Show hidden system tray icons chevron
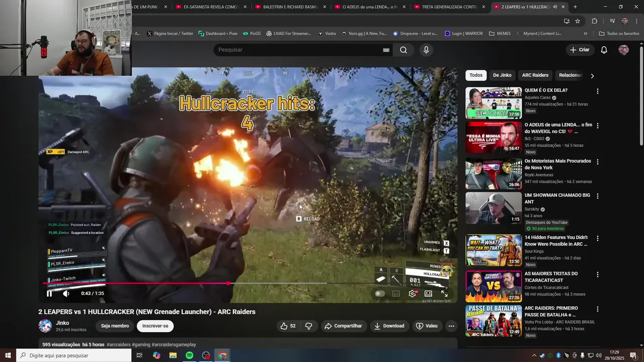644x362 pixels. pyautogui.click(x=534, y=355)
